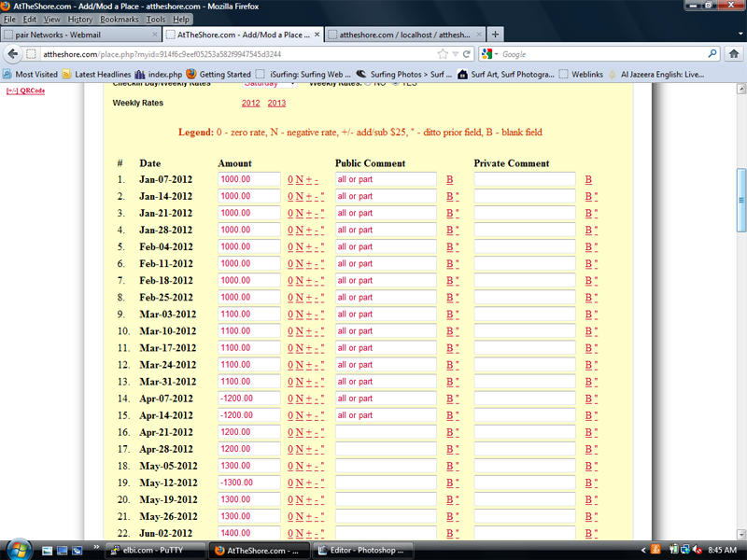The width and height of the screenshot is (747, 560).
Task: Click the public comment B link for Jan-14-2012
Action: [450, 197]
